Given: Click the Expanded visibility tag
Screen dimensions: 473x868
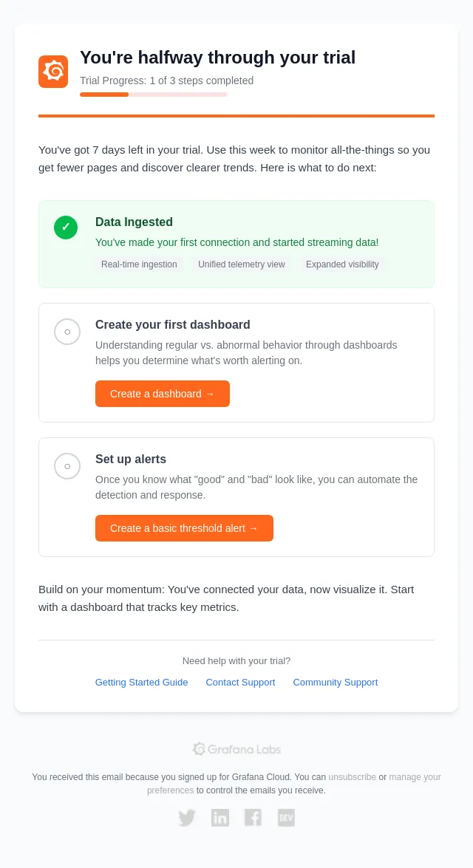Looking at the screenshot, I should pyautogui.click(x=342, y=264).
